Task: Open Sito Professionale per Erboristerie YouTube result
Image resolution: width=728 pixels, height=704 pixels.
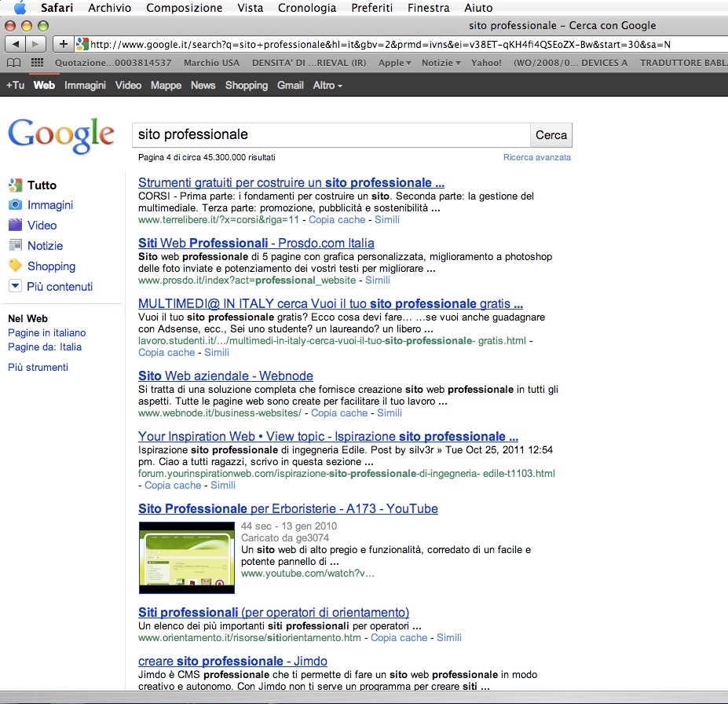Action: pyautogui.click(x=288, y=508)
